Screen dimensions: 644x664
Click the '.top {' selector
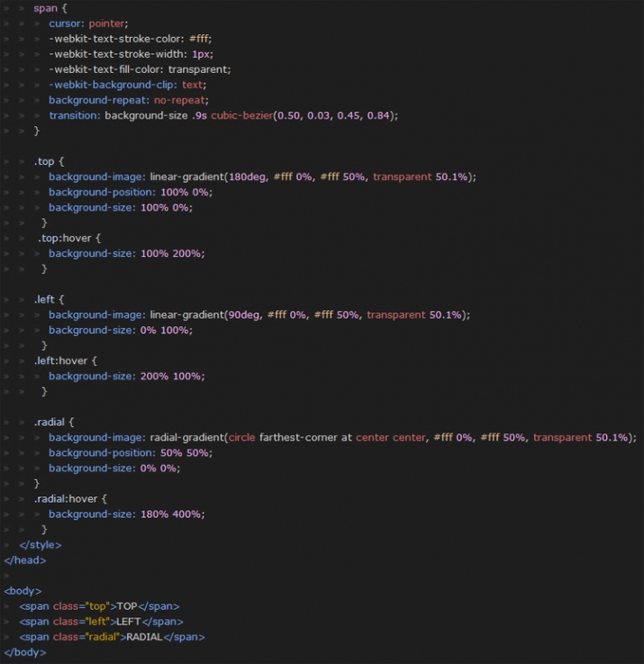(49, 161)
